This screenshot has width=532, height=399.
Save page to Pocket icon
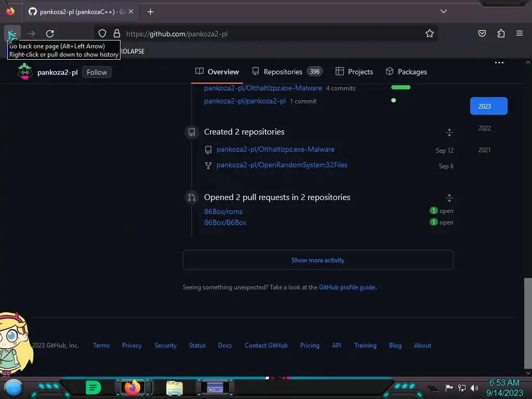tap(482, 33)
